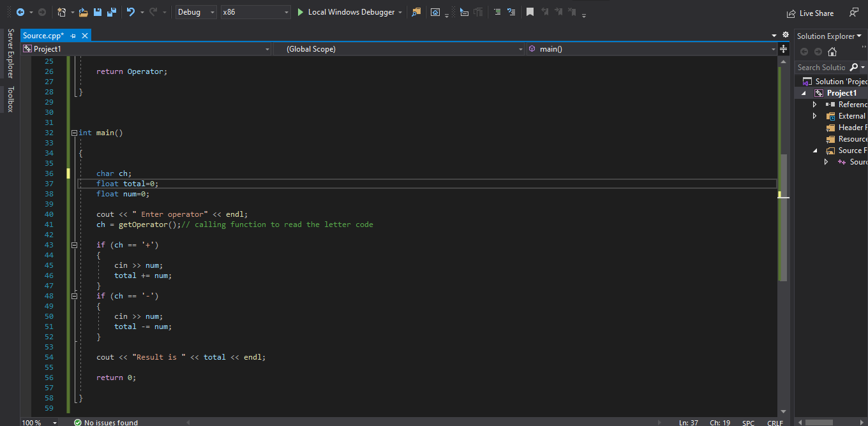Close the Source.cpp tab

(85, 36)
